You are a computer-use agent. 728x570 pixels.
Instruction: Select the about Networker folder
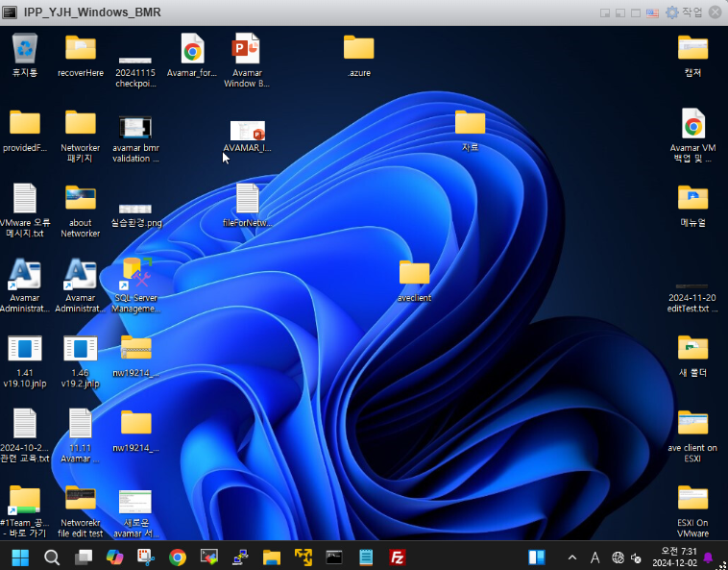(81, 198)
